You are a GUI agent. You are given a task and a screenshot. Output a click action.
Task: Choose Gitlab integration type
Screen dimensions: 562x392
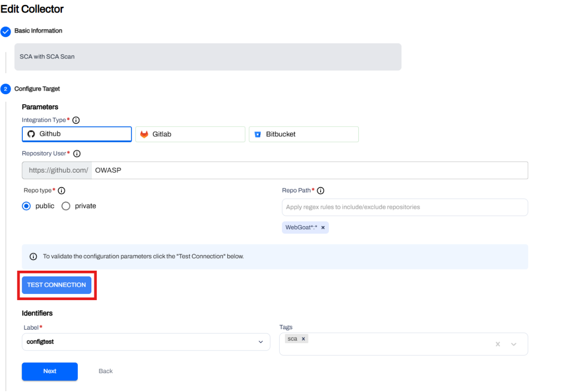[x=190, y=134]
